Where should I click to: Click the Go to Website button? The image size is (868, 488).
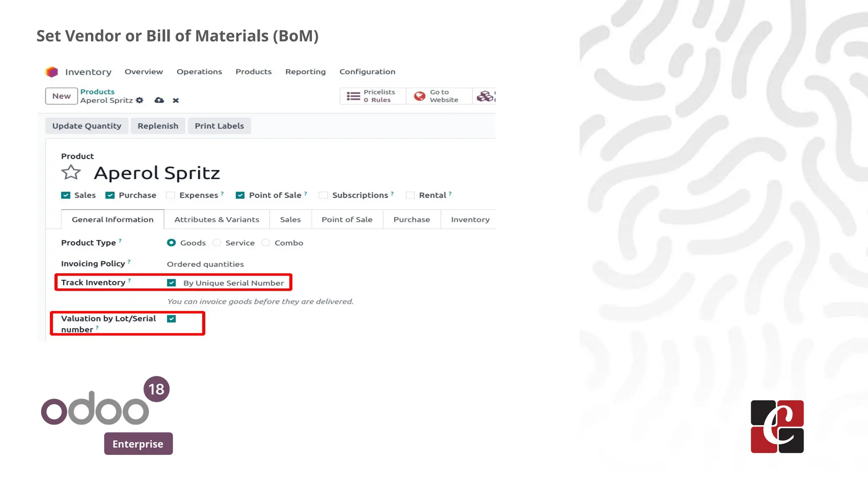[439, 96]
